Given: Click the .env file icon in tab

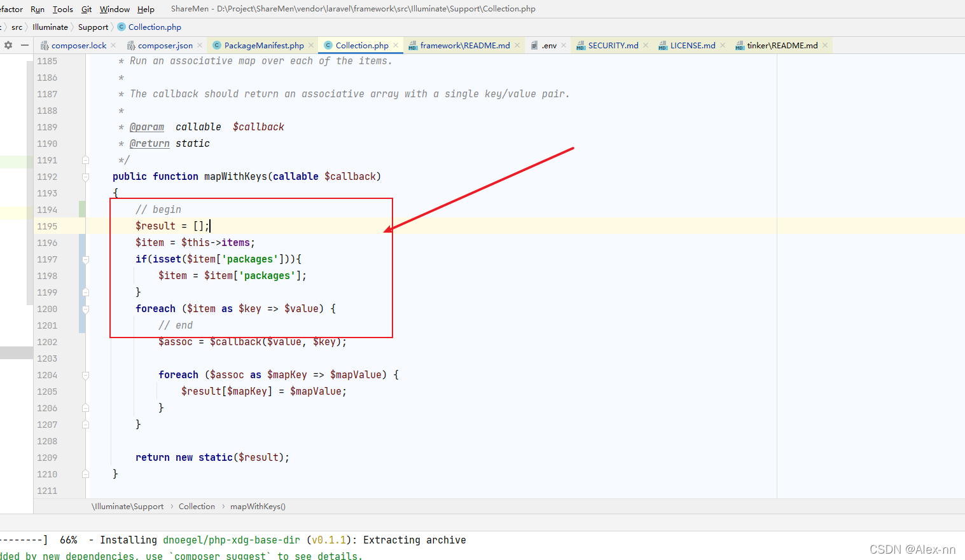Looking at the screenshot, I should coord(534,46).
